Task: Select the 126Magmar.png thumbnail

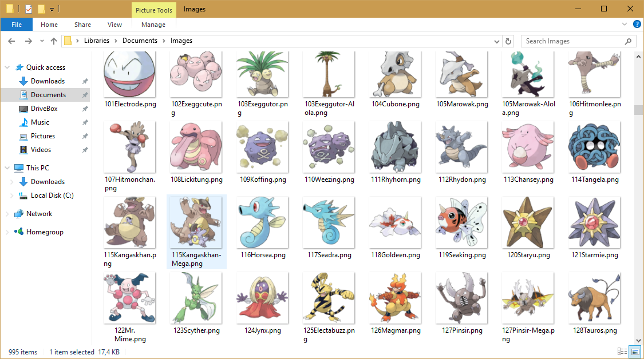Action: pos(395,298)
